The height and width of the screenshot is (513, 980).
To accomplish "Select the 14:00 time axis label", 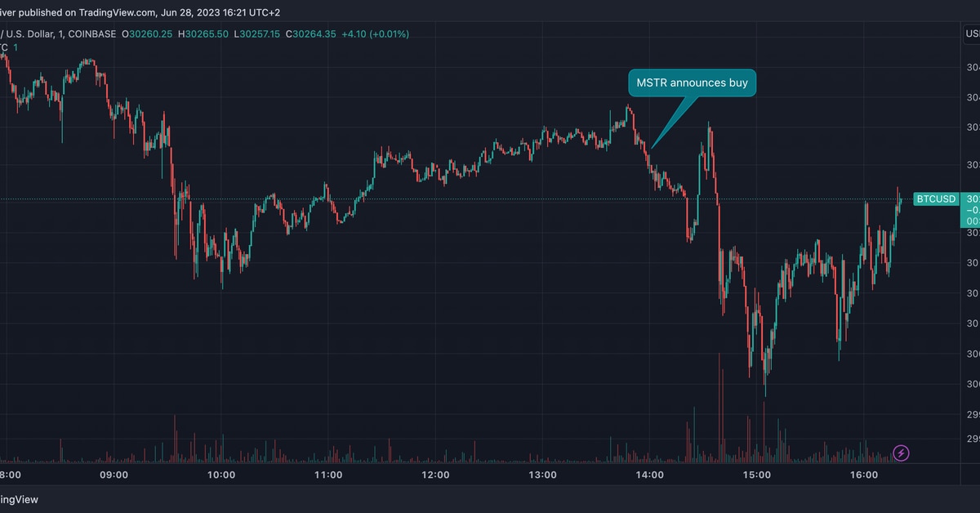I will pyautogui.click(x=649, y=475).
